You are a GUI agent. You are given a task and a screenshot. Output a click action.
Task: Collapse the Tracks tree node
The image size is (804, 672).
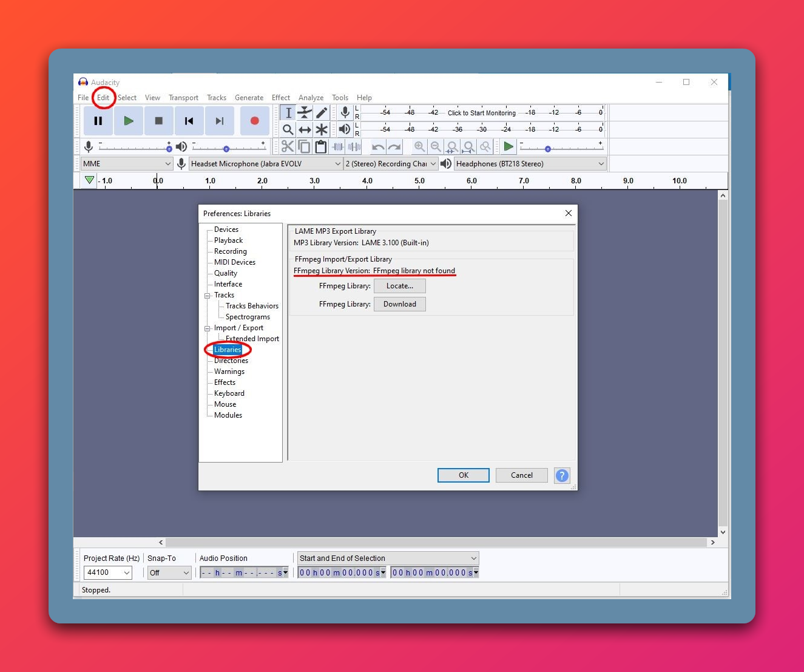click(208, 296)
